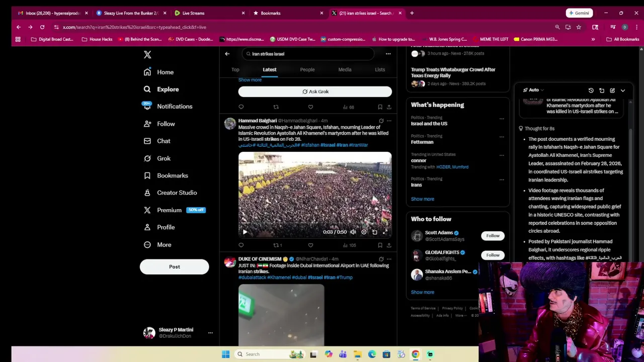Bookmark the Hammad Balghari post
Screen dimensions: 644x362
click(x=380, y=245)
